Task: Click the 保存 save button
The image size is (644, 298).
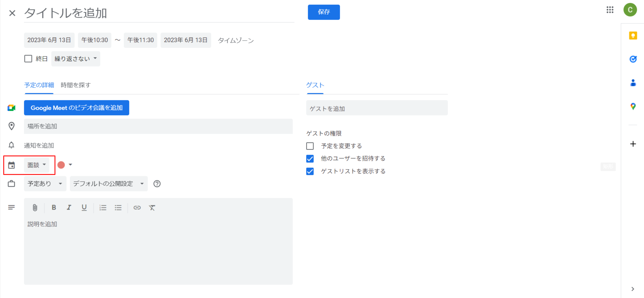Action: coord(323,12)
